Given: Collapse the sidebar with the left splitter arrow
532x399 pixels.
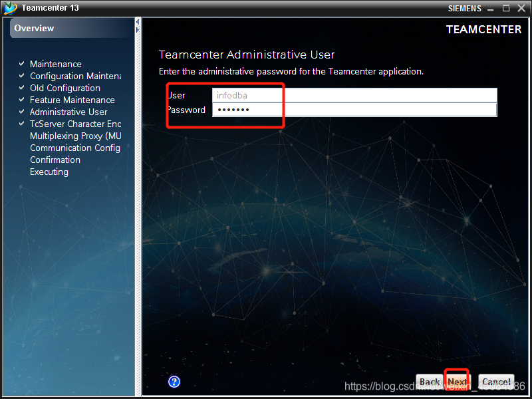Looking at the screenshot, I should (138, 23).
